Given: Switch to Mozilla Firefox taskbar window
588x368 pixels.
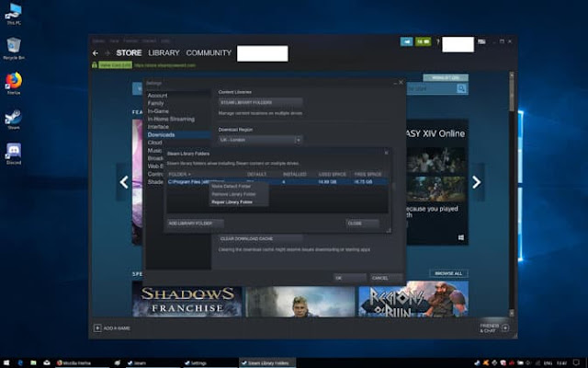Looking at the screenshot, I should (x=83, y=363).
